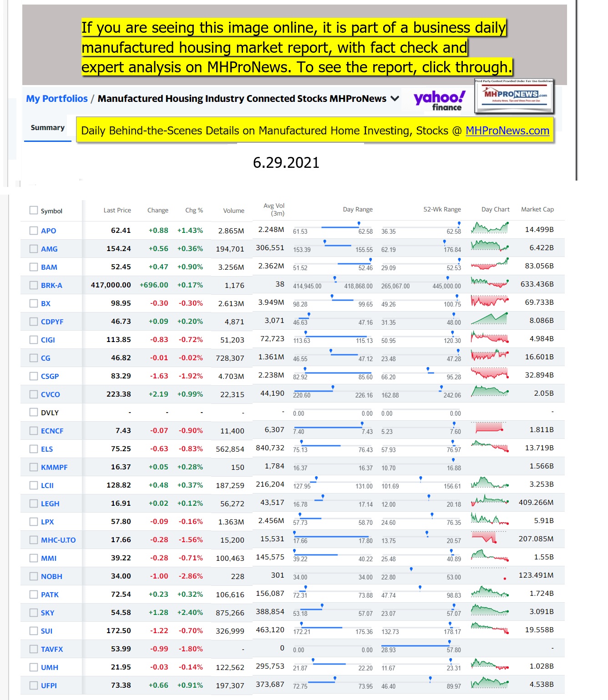Sort by the Avg Vol (3m) header

[x=274, y=209]
